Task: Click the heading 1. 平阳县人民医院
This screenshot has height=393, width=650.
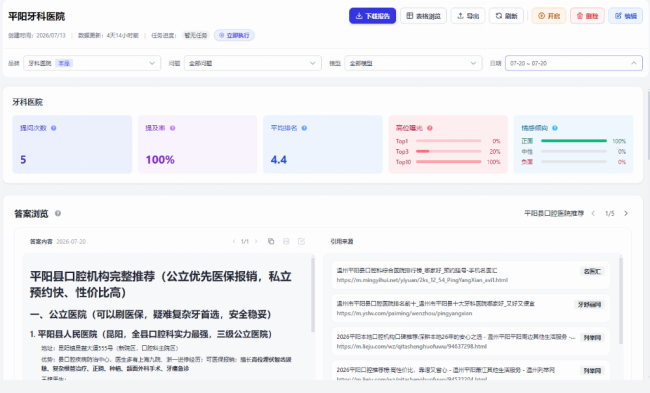Action: coord(150,334)
